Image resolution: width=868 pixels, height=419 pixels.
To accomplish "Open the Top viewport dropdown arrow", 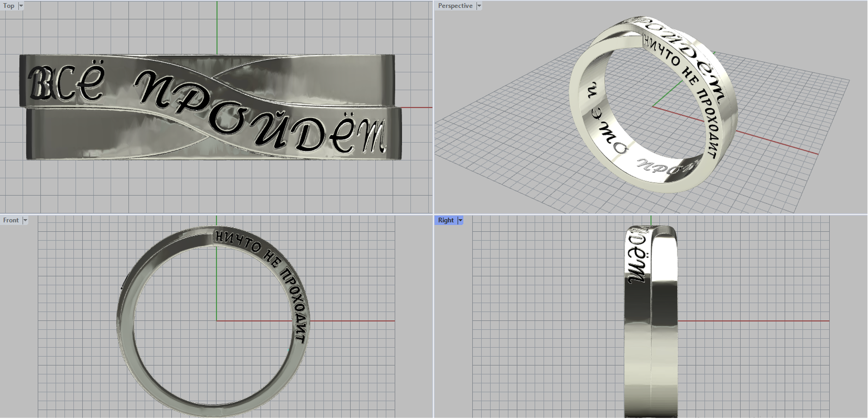I will pos(21,6).
